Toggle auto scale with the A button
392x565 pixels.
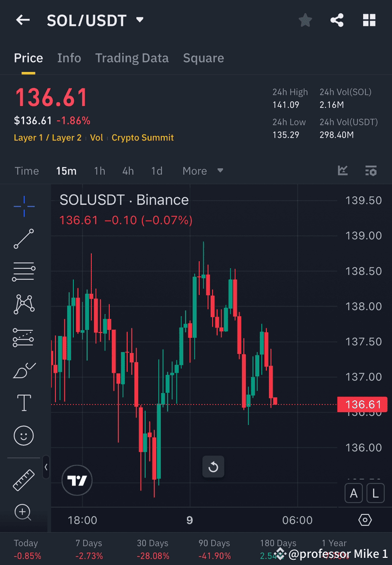coord(354,493)
